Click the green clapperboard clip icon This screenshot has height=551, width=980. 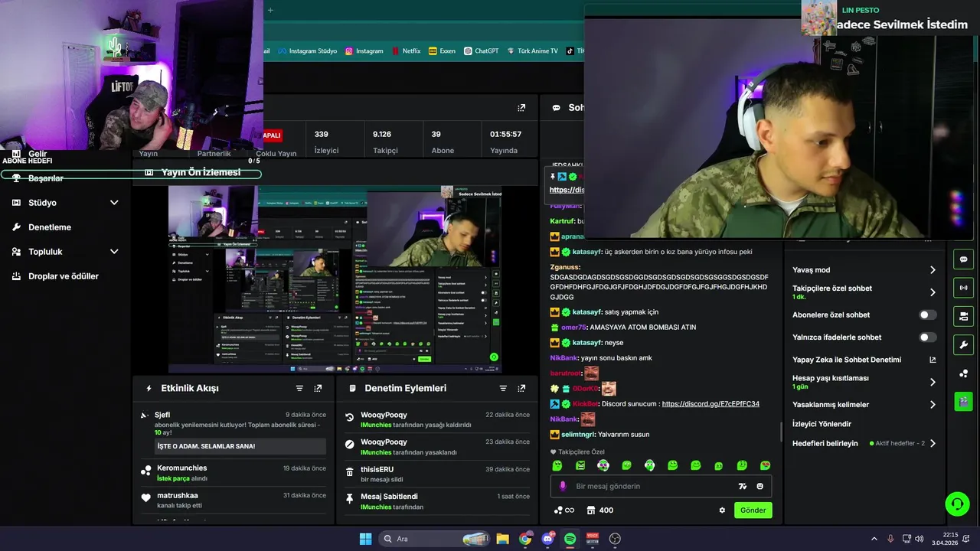[x=963, y=401]
